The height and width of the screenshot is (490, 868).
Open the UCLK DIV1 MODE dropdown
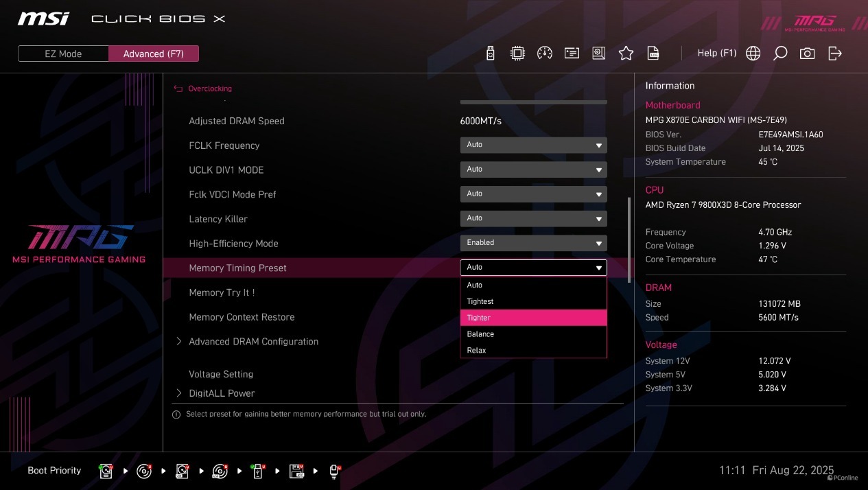click(x=533, y=170)
